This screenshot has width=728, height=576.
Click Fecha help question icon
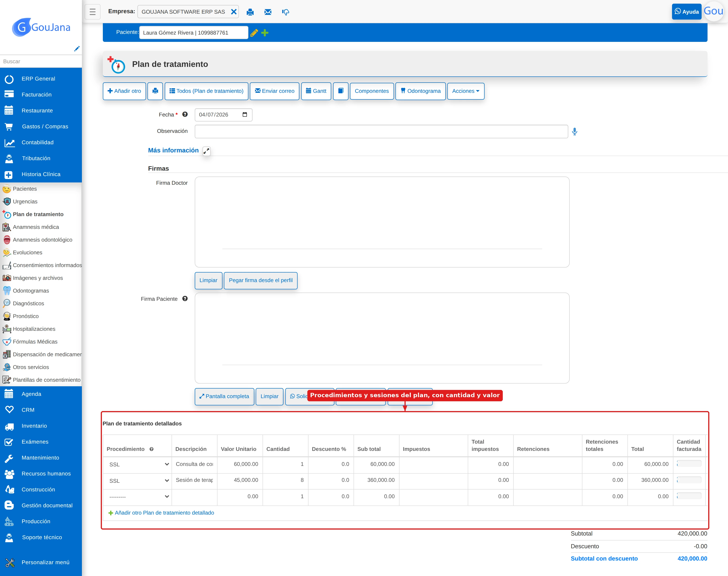(185, 114)
